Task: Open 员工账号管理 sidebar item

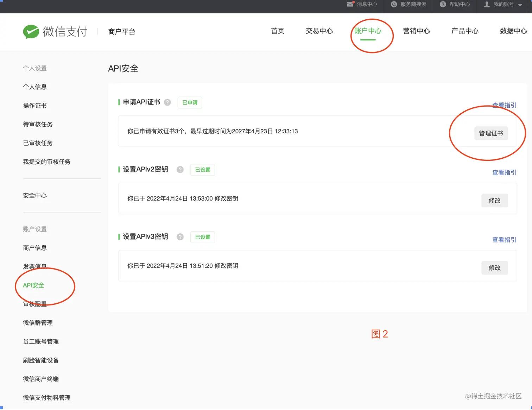Action: click(41, 342)
